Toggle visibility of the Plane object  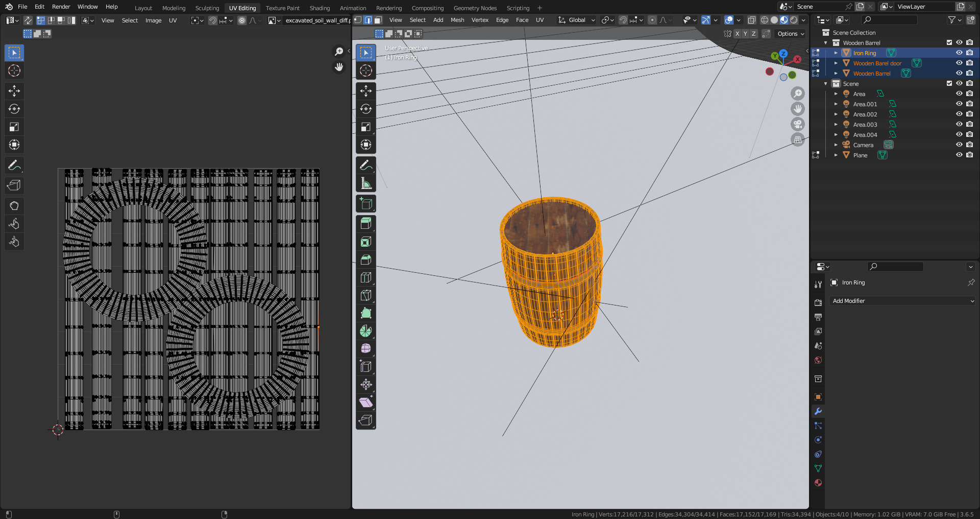coord(959,155)
